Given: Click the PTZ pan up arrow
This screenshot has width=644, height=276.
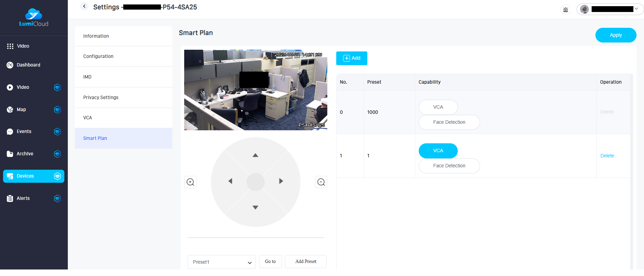Looking at the screenshot, I should click(255, 155).
